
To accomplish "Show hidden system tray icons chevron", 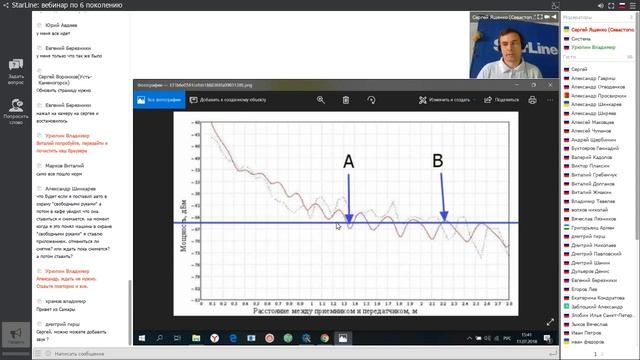I will (x=469, y=338).
